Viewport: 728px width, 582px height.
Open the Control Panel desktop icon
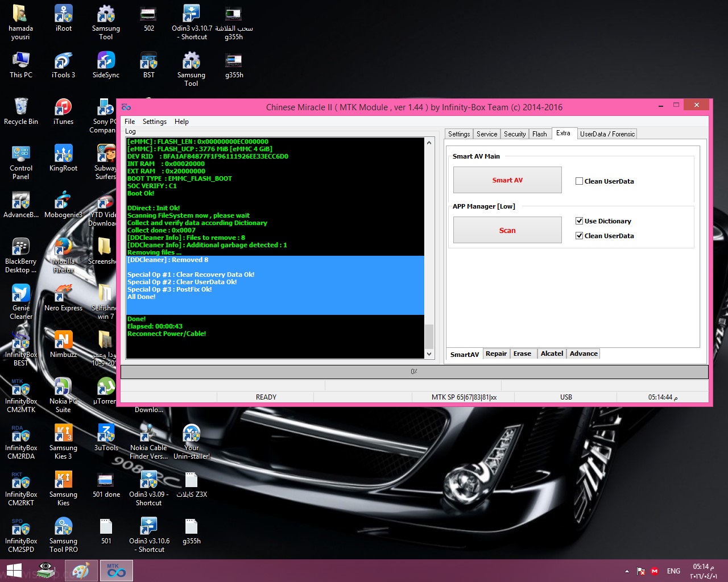[x=21, y=163]
